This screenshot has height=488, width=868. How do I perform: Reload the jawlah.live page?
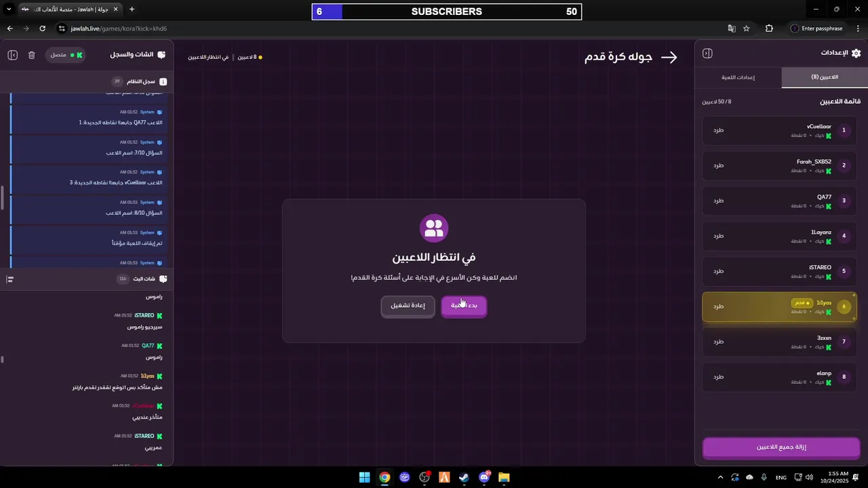click(x=42, y=28)
